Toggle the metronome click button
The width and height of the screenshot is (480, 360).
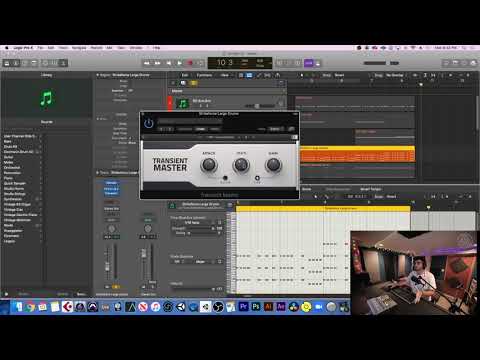tap(317, 63)
